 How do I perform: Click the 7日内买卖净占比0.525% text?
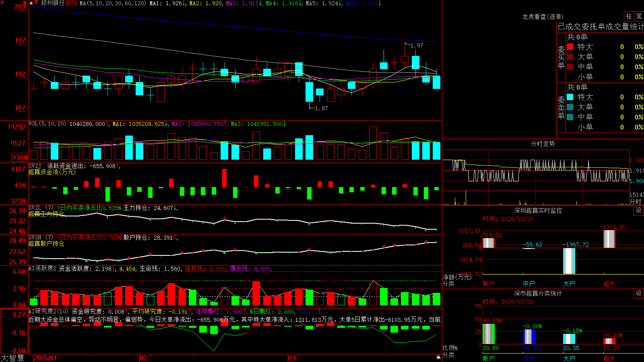89,208
